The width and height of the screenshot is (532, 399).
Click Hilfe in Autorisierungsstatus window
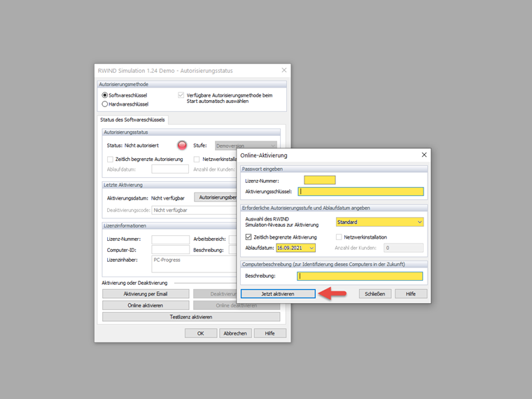269,333
